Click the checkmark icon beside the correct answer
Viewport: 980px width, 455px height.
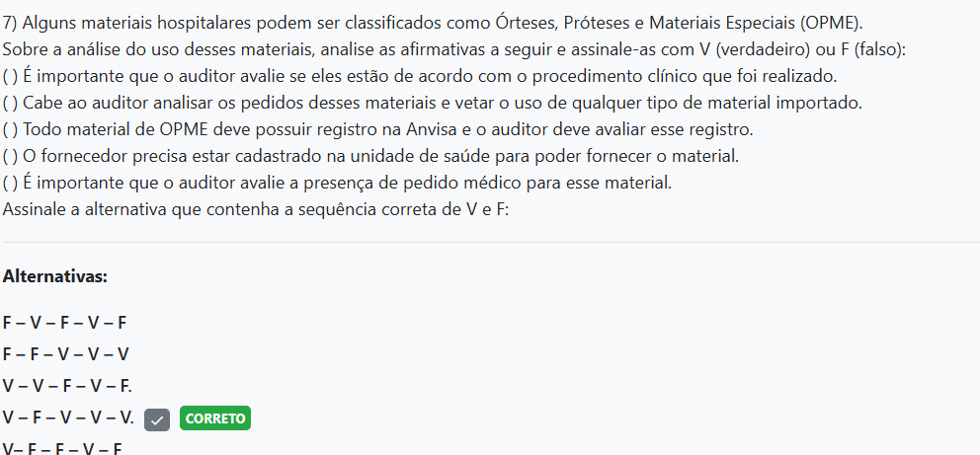(x=158, y=418)
